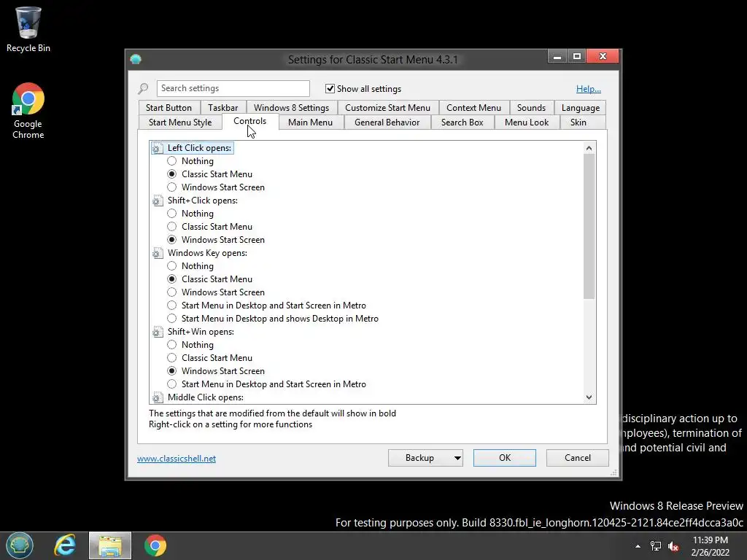Open the Menu Look tab
Screen dimensions: 747x560
[x=527, y=122]
